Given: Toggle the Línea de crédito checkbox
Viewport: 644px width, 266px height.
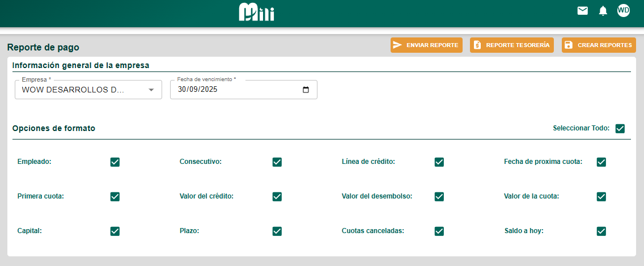Looking at the screenshot, I should pos(439,162).
